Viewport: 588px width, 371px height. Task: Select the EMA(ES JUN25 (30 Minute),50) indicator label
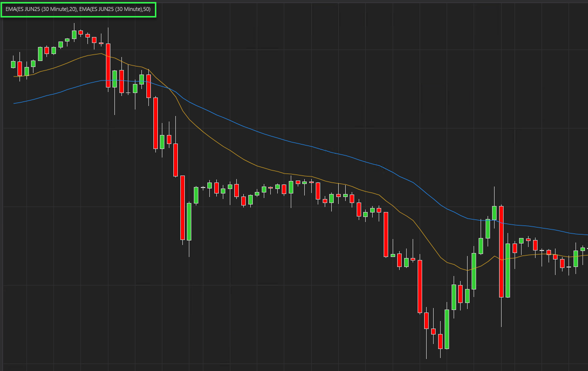pyautogui.click(x=115, y=9)
